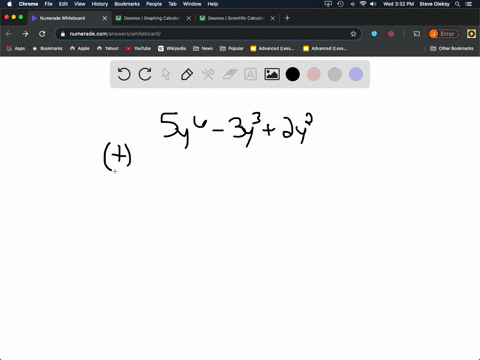Open the Wikipedia bookmark

172,48
